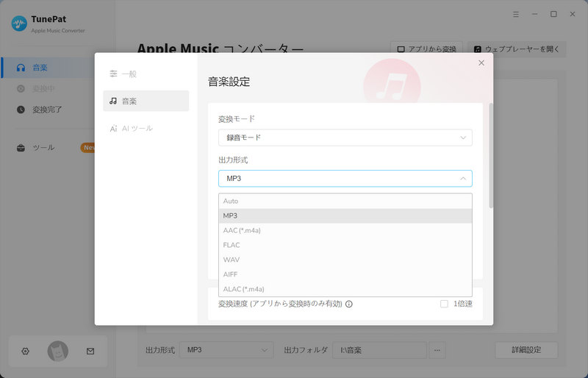Choose AIFF format option
The image size is (588, 378).
tap(345, 274)
